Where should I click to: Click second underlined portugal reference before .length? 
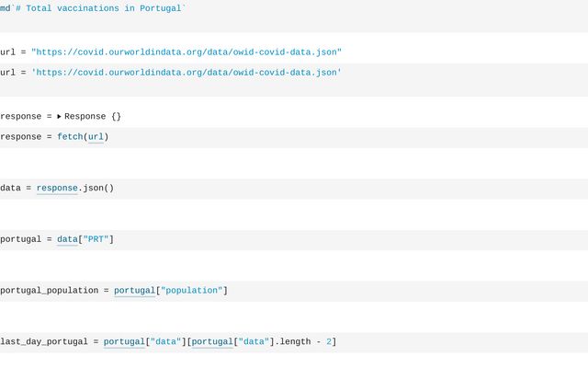coord(212,342)
